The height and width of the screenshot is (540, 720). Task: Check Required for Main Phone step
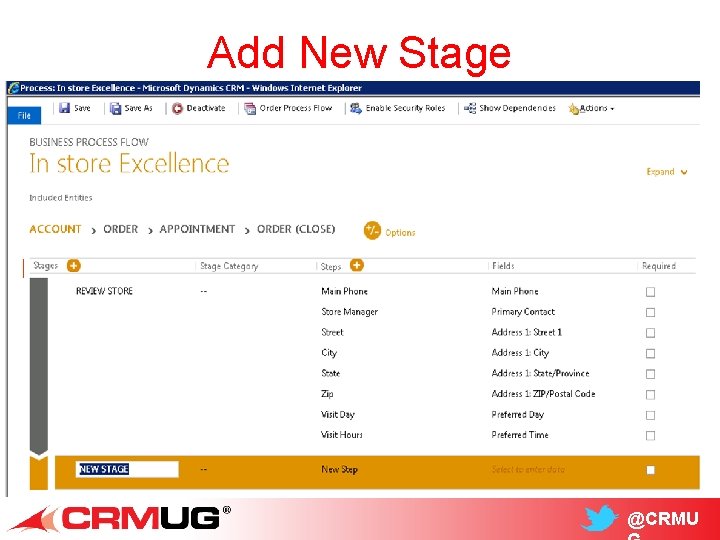tap(650, 292)
